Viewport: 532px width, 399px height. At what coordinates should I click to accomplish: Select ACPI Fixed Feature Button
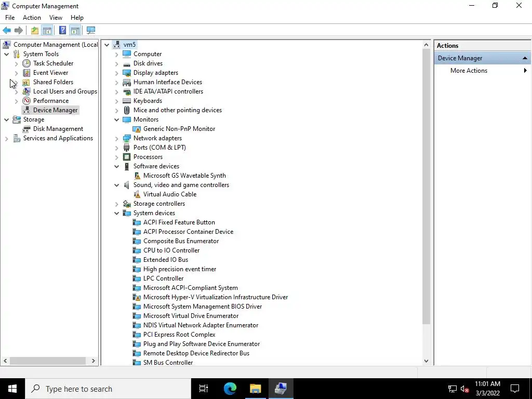click(179, 222)
